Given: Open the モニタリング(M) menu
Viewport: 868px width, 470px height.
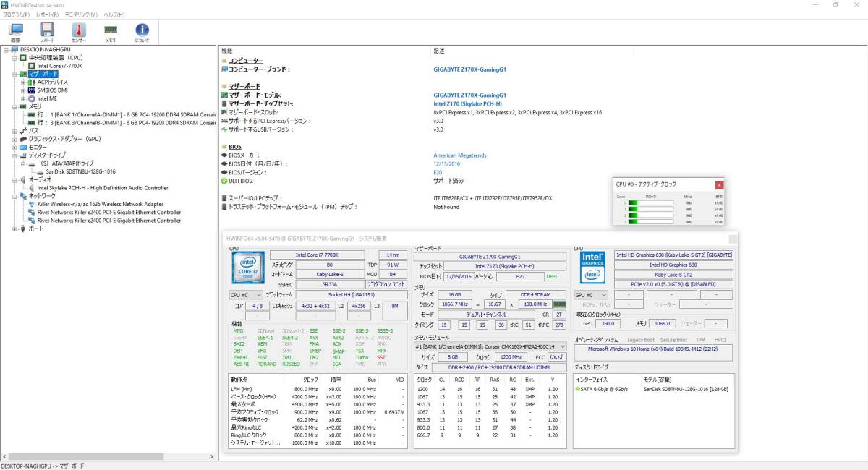Looking at the screenshot, I should (x=81, y=14).
